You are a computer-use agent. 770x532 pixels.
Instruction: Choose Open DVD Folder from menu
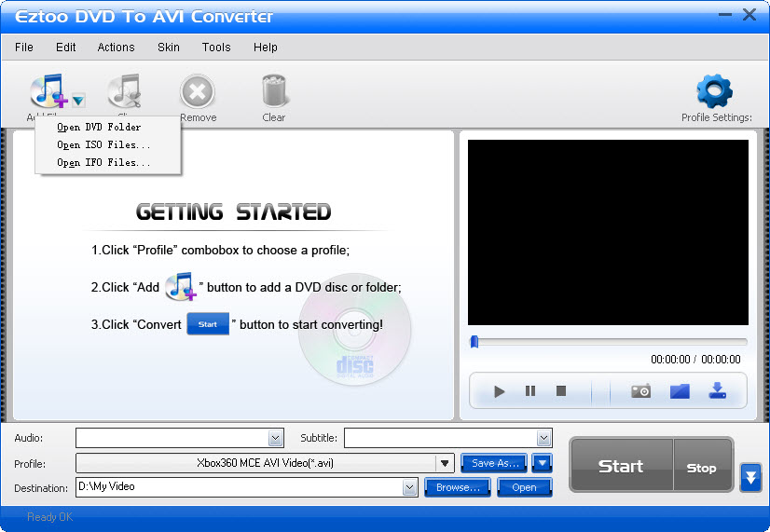tap(99, 127)
